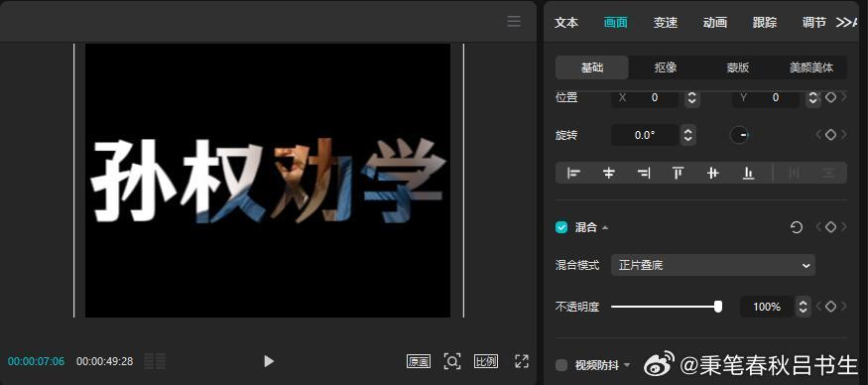Go to next opacity keyframe
Screen dimensions: 868x385
point(843,307)
